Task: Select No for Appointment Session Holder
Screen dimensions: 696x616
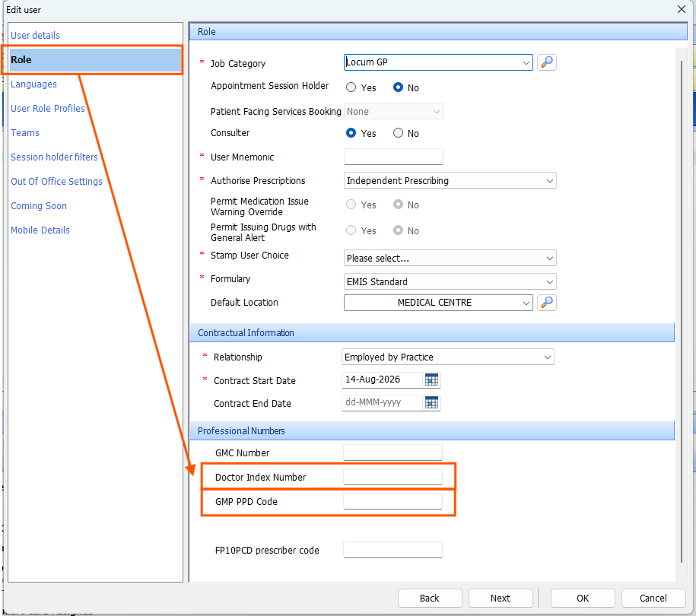Action: 398,87
